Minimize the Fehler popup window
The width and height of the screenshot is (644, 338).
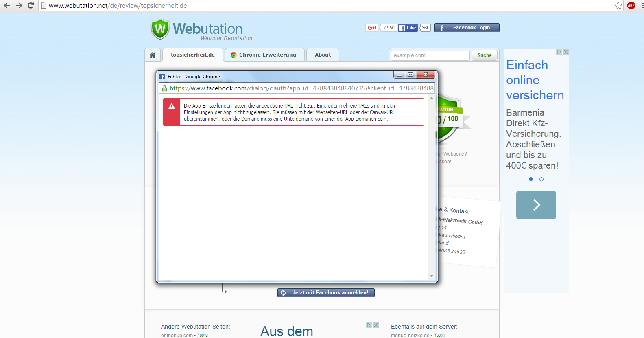point(399,75)
